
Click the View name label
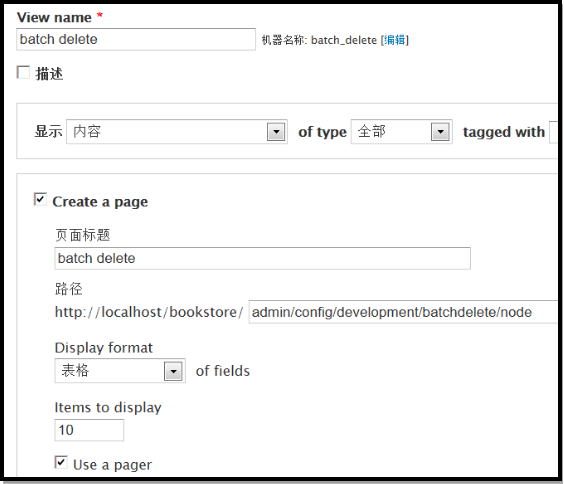tap(54, 17)
